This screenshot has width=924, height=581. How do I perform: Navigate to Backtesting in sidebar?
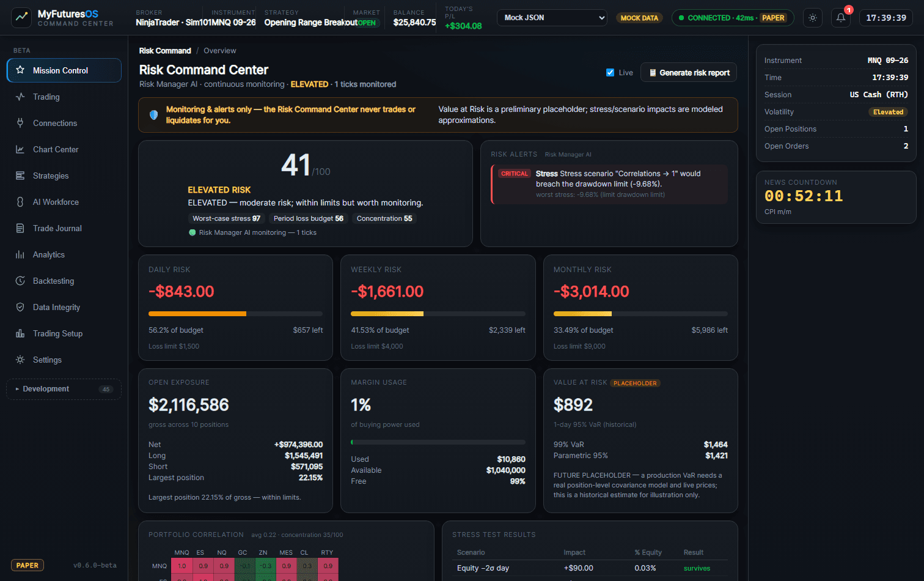tap(64, 281)
